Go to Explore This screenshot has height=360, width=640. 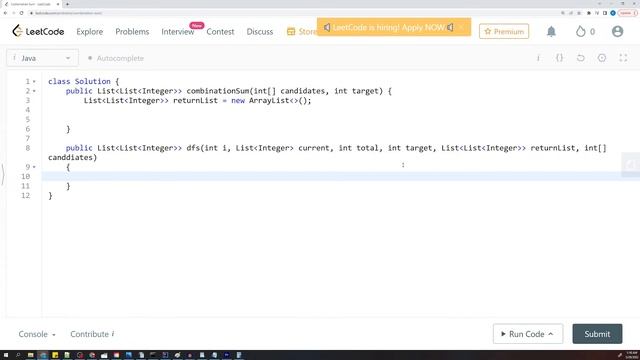coord(89,31)
